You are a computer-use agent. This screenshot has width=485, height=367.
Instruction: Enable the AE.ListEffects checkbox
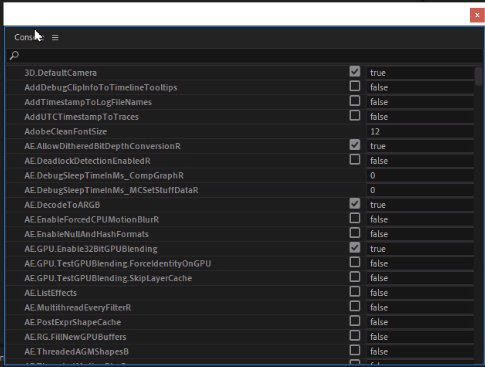tap(355, 291)
